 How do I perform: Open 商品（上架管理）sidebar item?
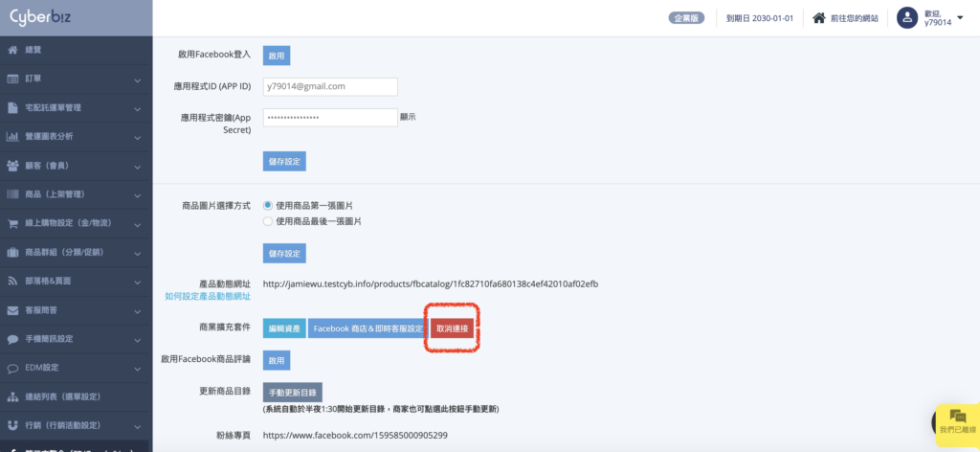coord(77,194)
